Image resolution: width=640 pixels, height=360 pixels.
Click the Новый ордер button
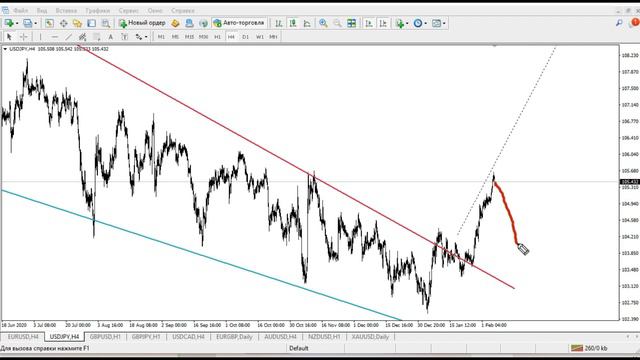click(142, 23)
